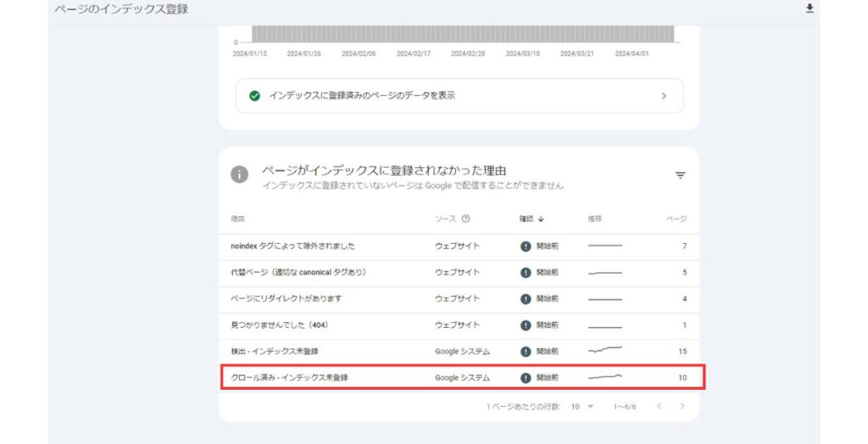This screenshot has height=444, width=868.
Task: Click the gray bar chart of indexed pages
Action: [x=463, y=34]
